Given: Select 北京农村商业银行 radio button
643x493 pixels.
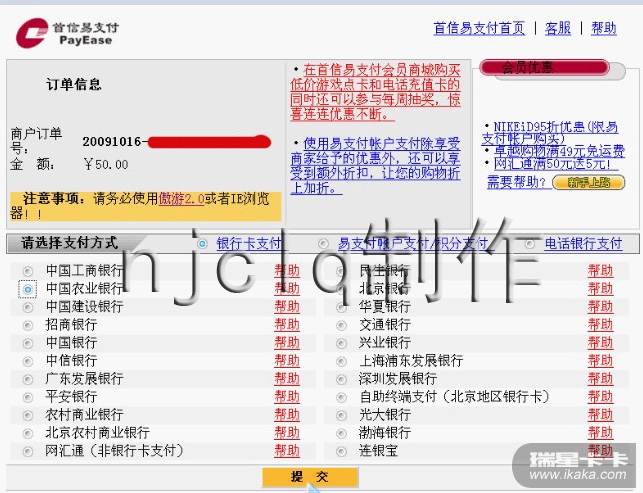Looking at the screenshot, I should tap(28, 434).
